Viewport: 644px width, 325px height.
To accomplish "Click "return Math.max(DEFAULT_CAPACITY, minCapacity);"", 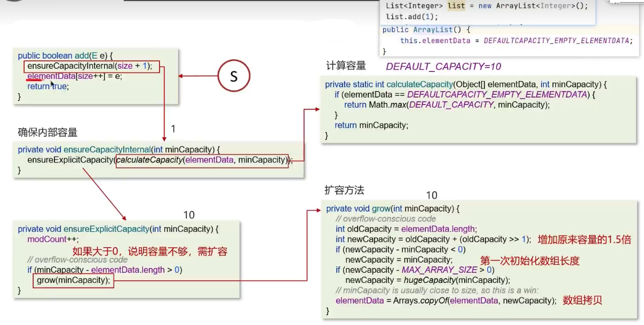I will [x=447, y=105].
